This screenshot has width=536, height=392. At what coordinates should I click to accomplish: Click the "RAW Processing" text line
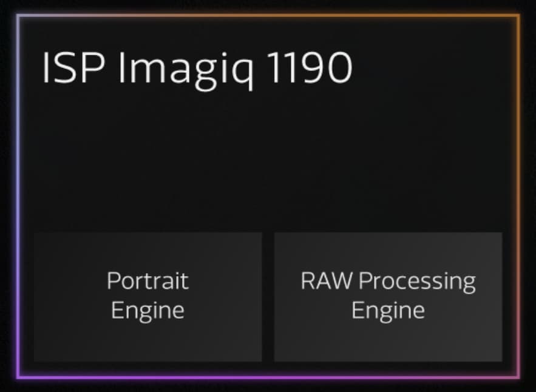point(388,282)
